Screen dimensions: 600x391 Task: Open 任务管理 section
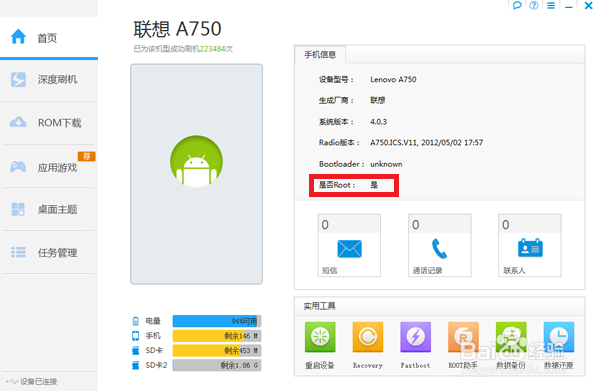pos(49,253)
